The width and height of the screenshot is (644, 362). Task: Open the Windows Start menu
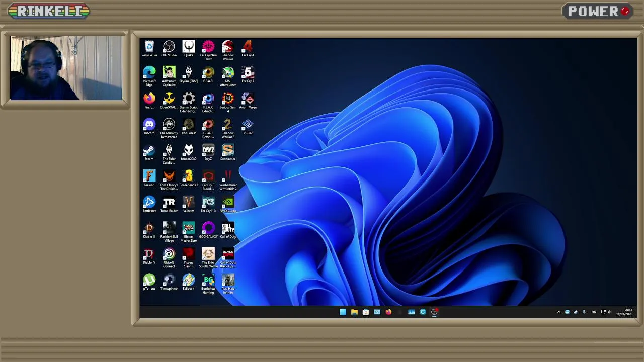(x=343, y=312)
